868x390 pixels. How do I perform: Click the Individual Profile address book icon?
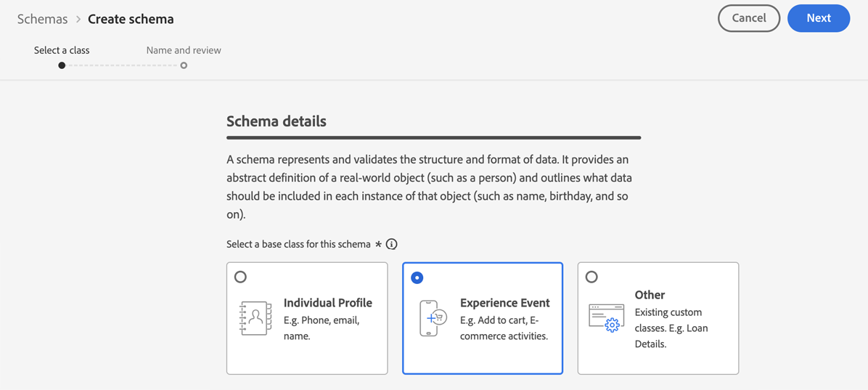point(255,318)
